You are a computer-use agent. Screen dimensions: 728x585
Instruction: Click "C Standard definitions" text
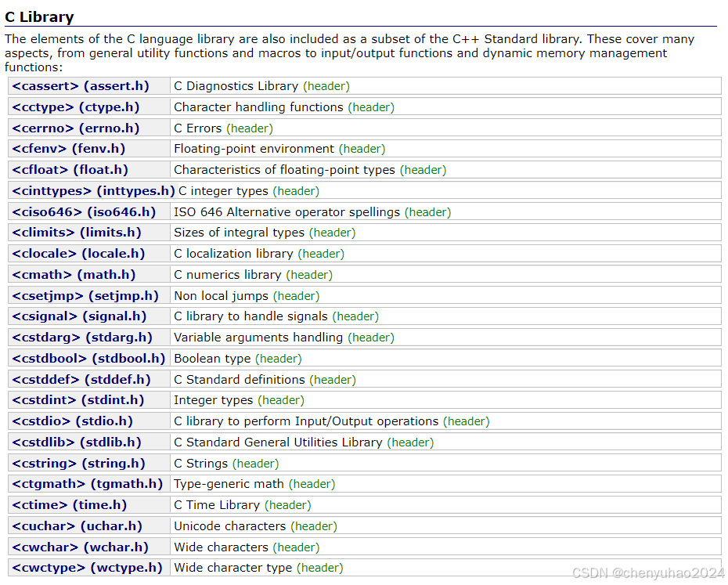point(240,380)
